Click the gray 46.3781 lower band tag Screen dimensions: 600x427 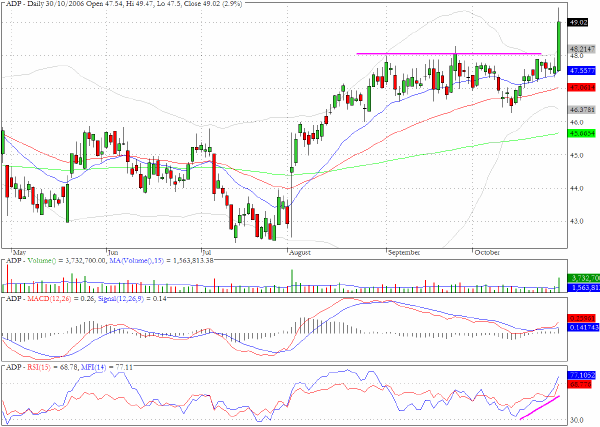pyautogui.click(x=582, y=110)
